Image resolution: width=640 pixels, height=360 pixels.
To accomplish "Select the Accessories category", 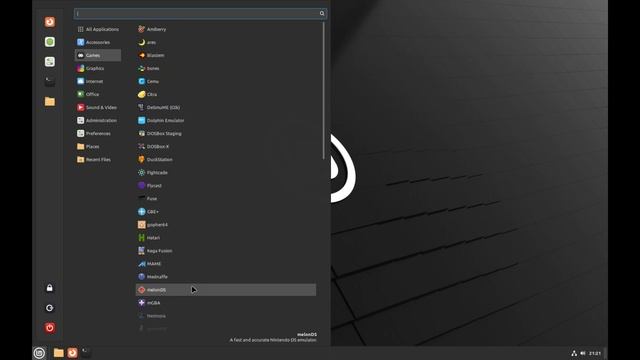I will click(x=98, y=42).
